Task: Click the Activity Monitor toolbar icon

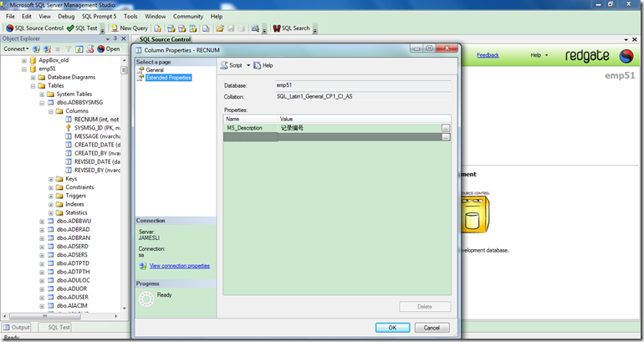Action: coord(255,28)
